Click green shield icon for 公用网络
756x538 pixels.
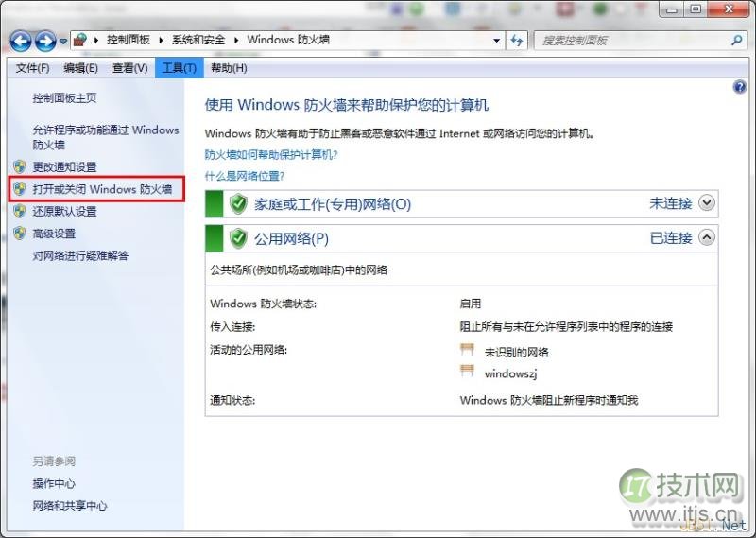[238, 238]
